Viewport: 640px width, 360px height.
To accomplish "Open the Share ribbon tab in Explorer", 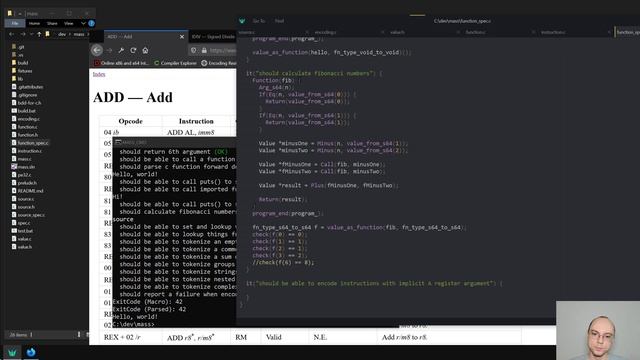I will [52, 23].
